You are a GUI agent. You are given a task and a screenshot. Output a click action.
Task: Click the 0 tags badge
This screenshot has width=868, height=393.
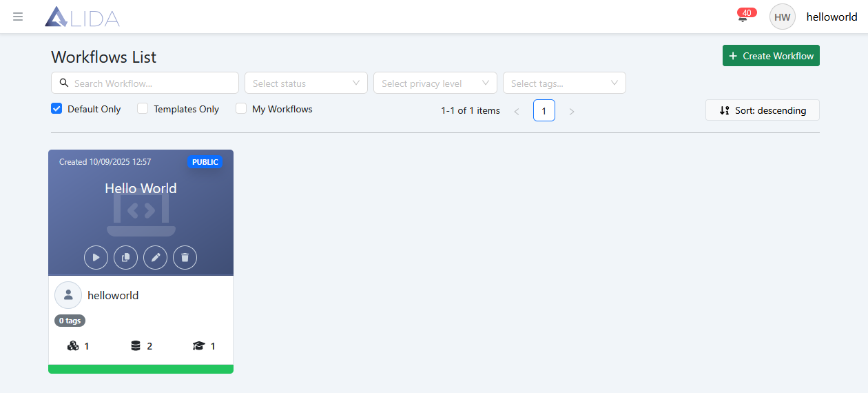70,321
